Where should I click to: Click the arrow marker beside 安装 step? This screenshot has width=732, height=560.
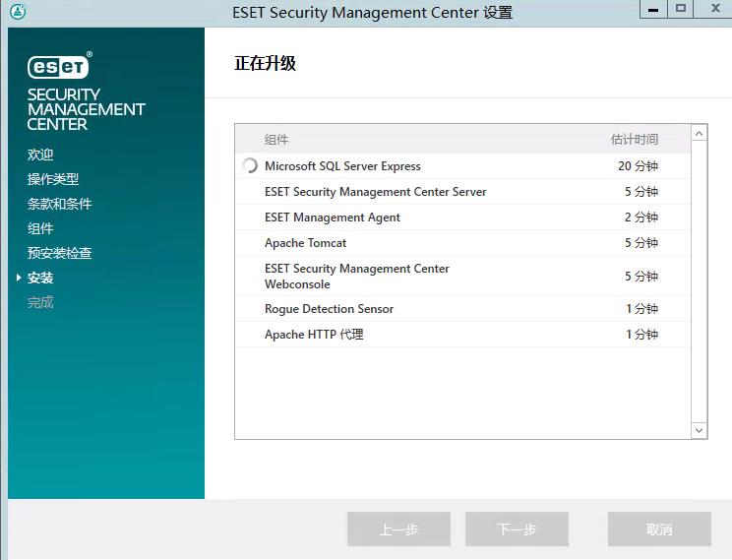19,278
